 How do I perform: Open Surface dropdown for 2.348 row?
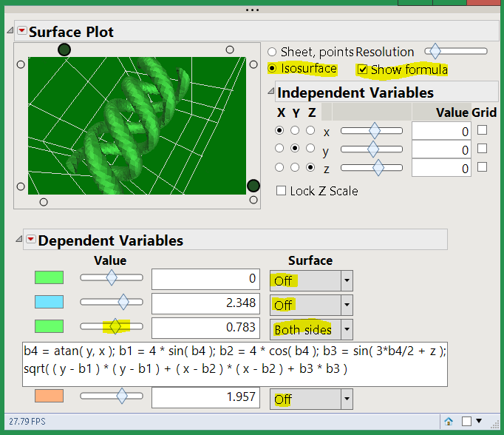click(311, 305)
